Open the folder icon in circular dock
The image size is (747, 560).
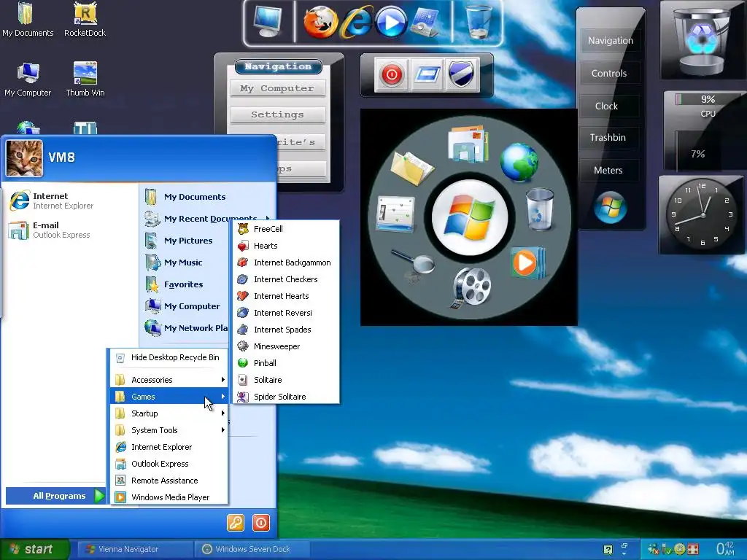click(x=411, y=167)
